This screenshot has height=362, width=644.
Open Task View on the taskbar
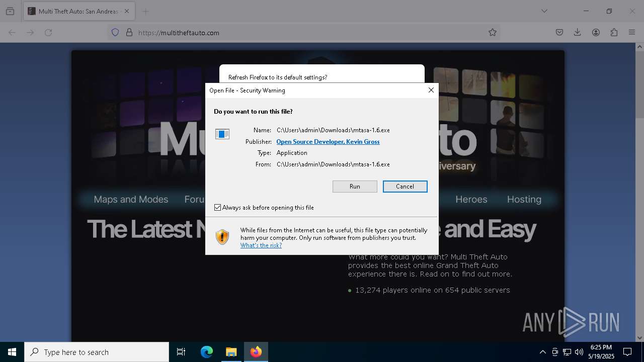tap(181, 352)
